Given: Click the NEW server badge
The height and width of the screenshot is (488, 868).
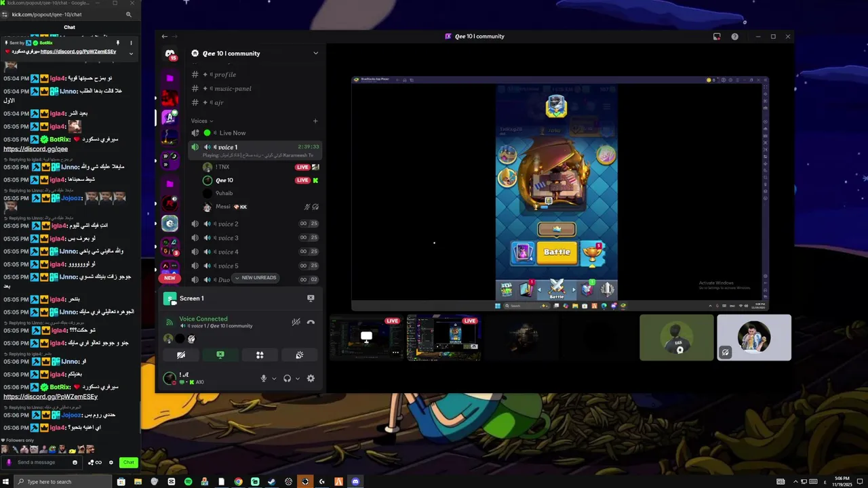Looking at the screenshot, I should click(x=170, y=278).
